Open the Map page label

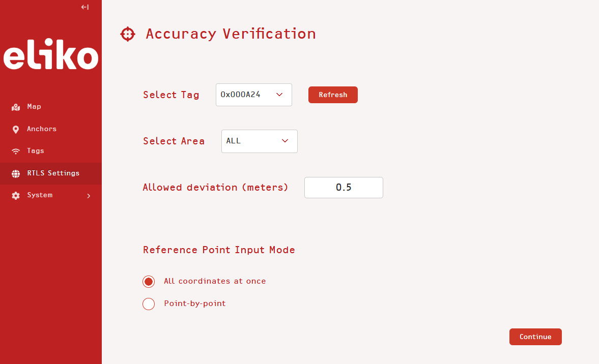tap(34, 107)
